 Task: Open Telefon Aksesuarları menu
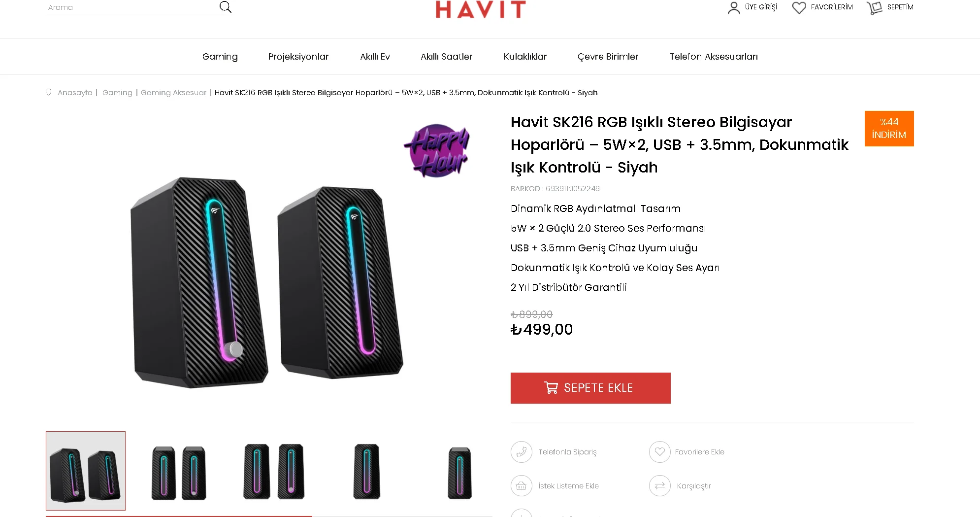[x=714, y=57]
